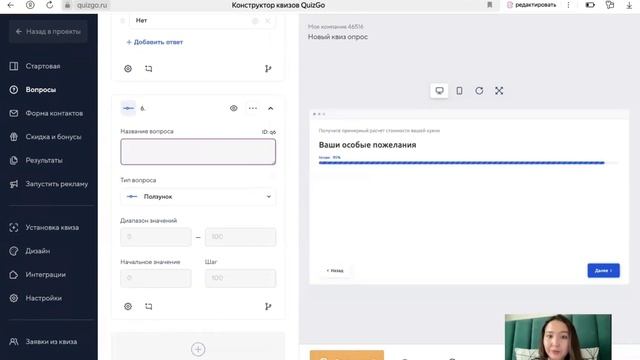
Task: Open Результаты section in sidebar
Action: click(44, 160)
